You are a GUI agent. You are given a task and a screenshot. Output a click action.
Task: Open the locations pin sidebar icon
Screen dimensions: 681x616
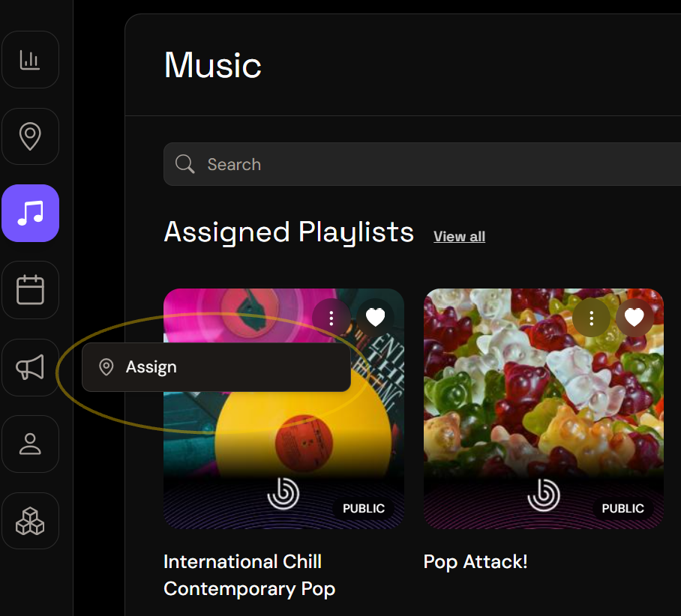30,136
